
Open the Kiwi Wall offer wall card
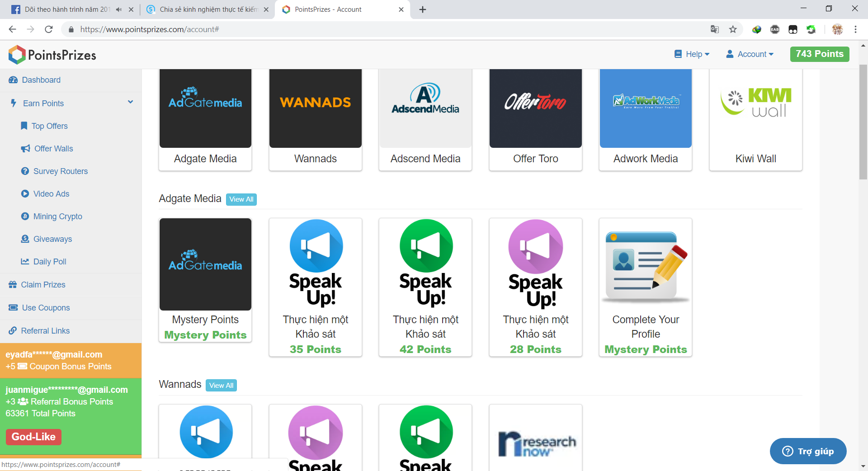[756, 119]
